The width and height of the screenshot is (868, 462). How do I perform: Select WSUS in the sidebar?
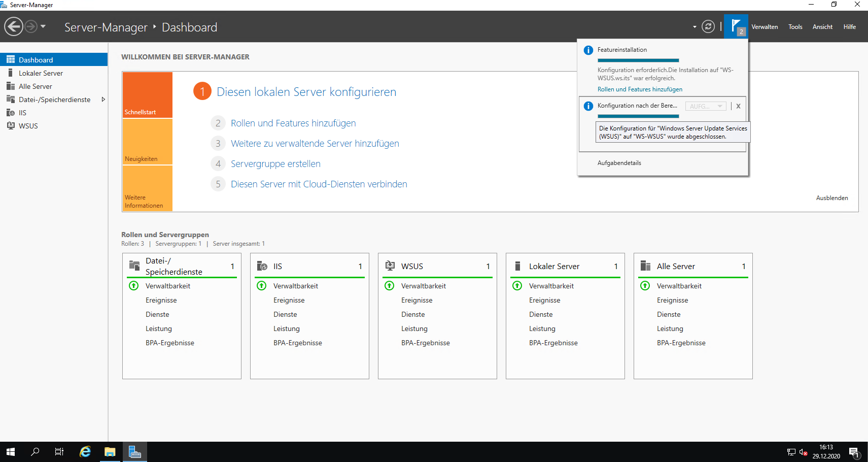click(x=54, y=126)
